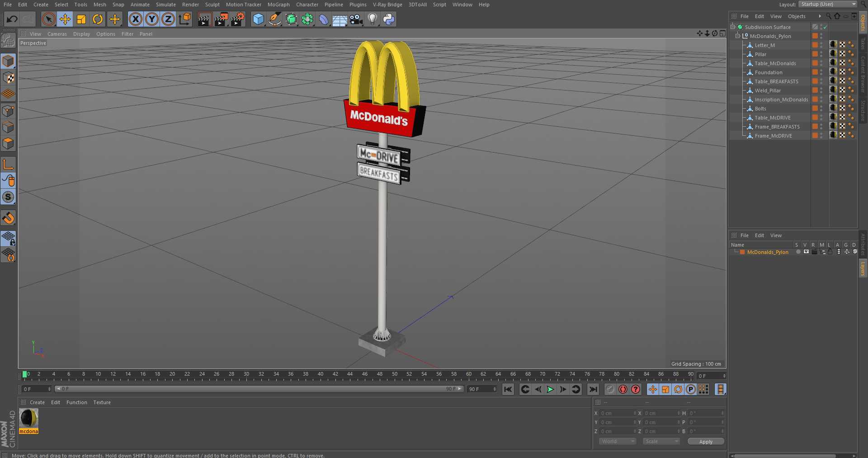Click the Coordinate System icon
868x458 pixels.
point(185,19)
